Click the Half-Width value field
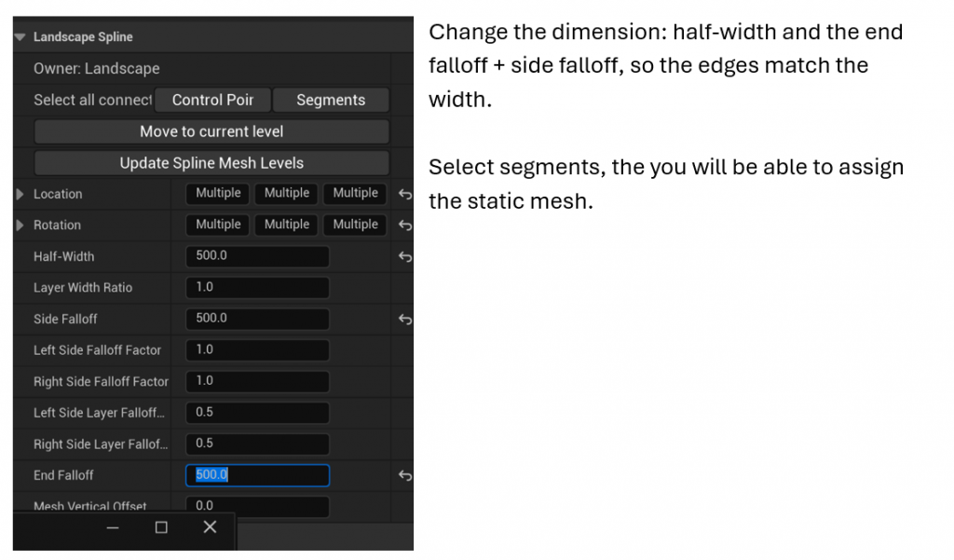This screenshot has width=954, height=560. (x=257, y=256)
